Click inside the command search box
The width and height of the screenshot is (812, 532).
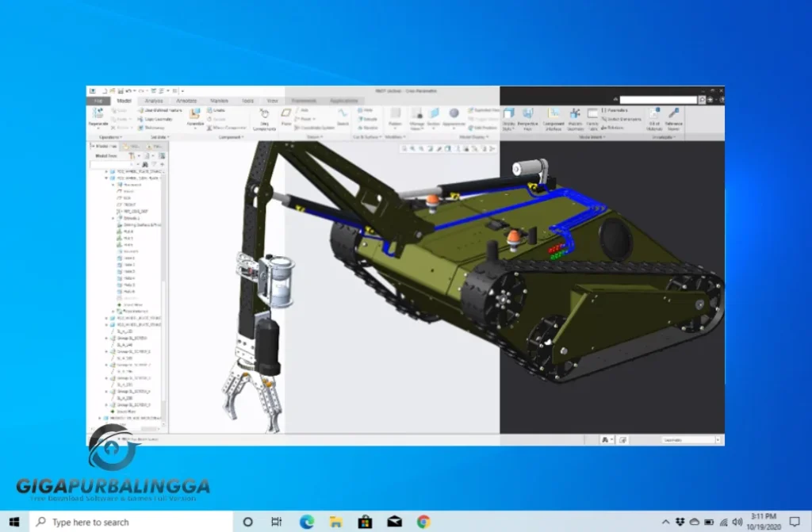658,99
